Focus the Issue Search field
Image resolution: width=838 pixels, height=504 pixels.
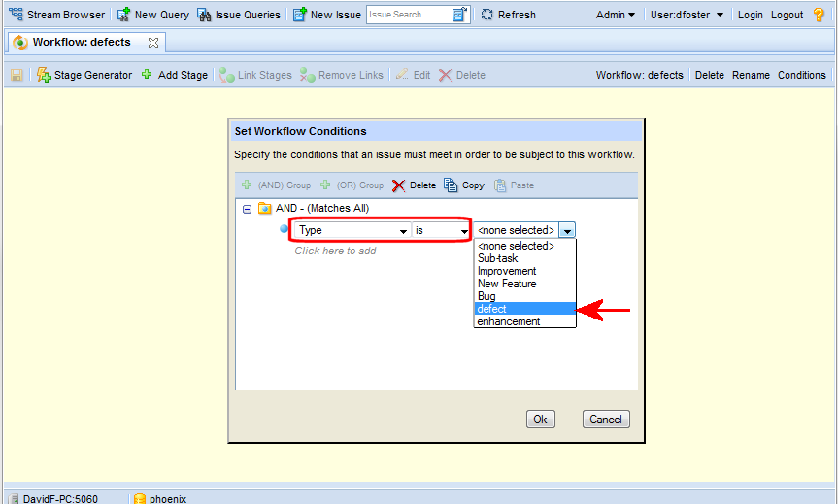pos(408,15)
